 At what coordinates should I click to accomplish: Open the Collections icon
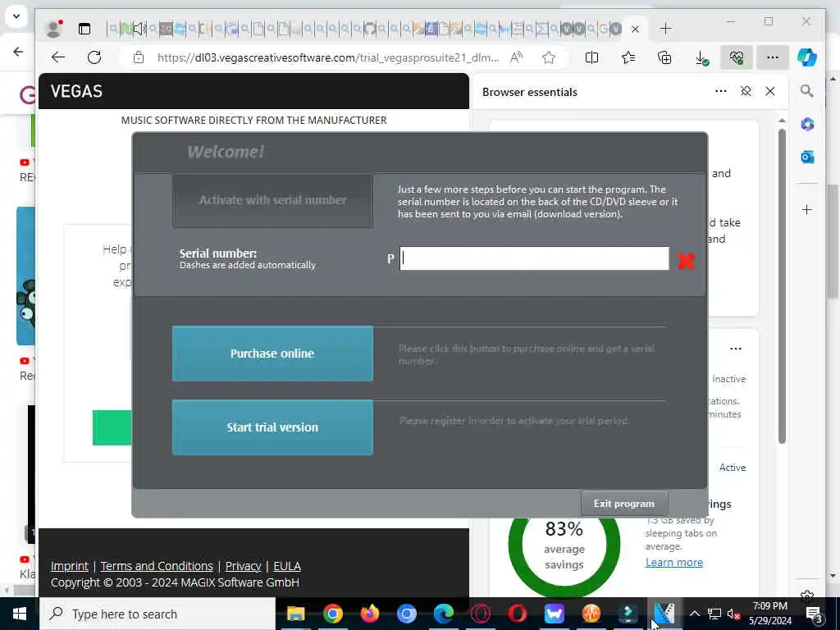(664, 57)
